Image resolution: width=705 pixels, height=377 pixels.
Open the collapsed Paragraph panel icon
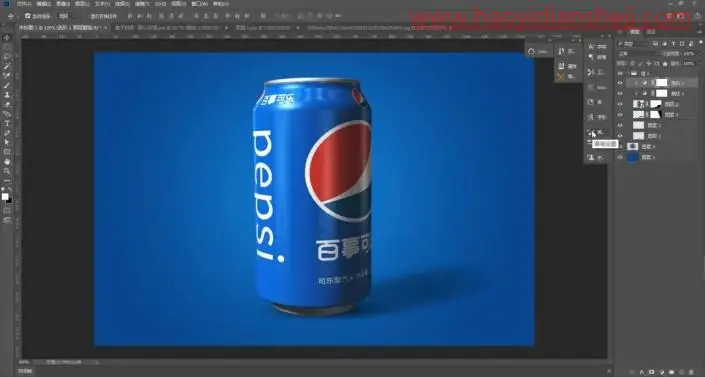pos(592,57)
